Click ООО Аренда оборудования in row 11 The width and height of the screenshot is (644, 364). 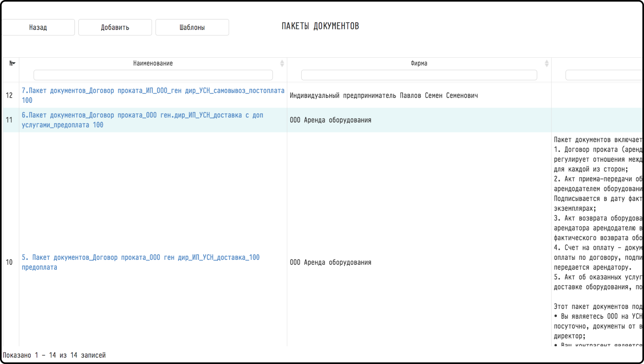(x=330, y=120)
